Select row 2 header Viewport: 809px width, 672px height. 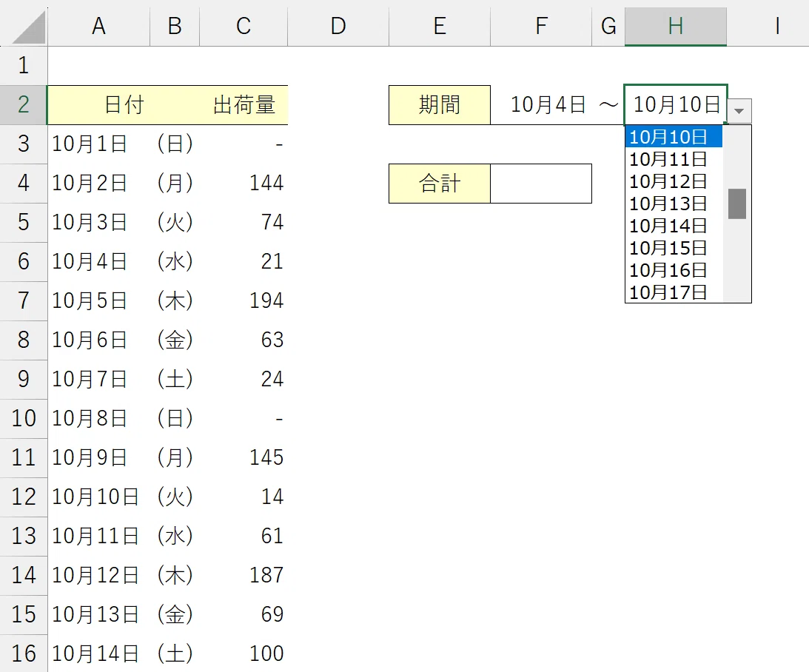(x=23, y=104)
